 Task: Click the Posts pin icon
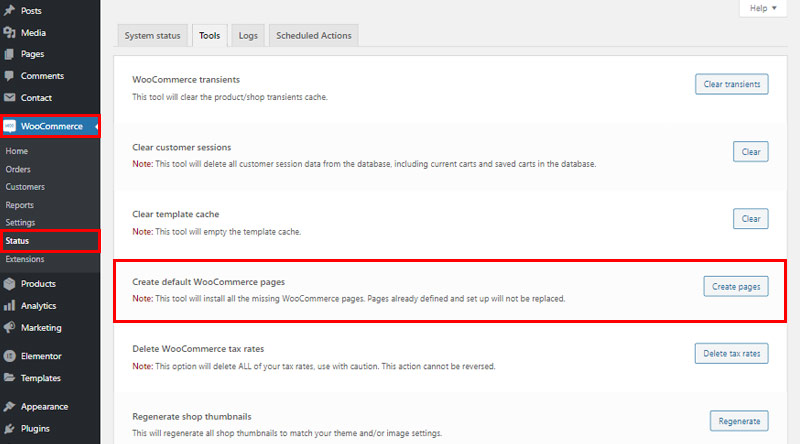tap(9, 10)
